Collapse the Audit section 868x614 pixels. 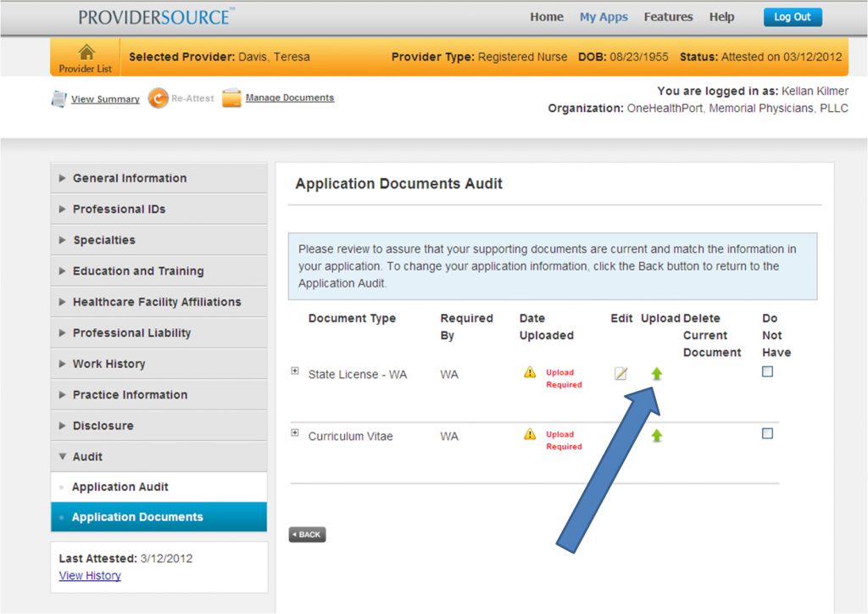coord(87,456)
